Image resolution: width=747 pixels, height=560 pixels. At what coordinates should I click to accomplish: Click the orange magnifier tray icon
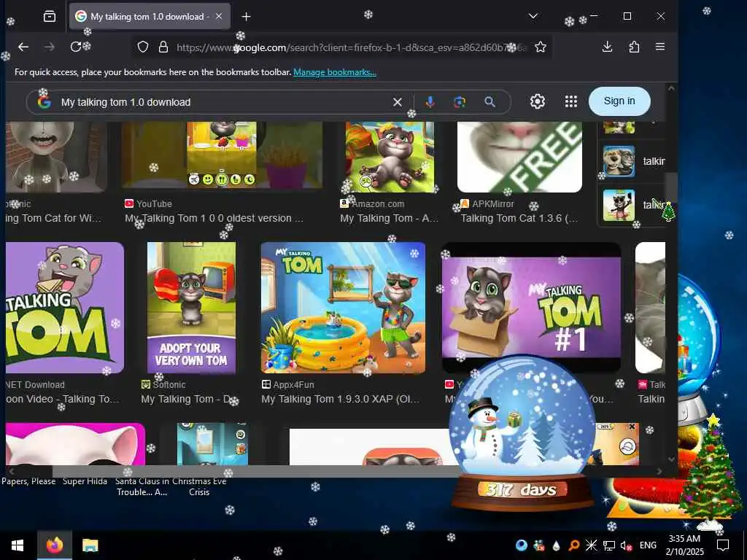coord(573,545)
